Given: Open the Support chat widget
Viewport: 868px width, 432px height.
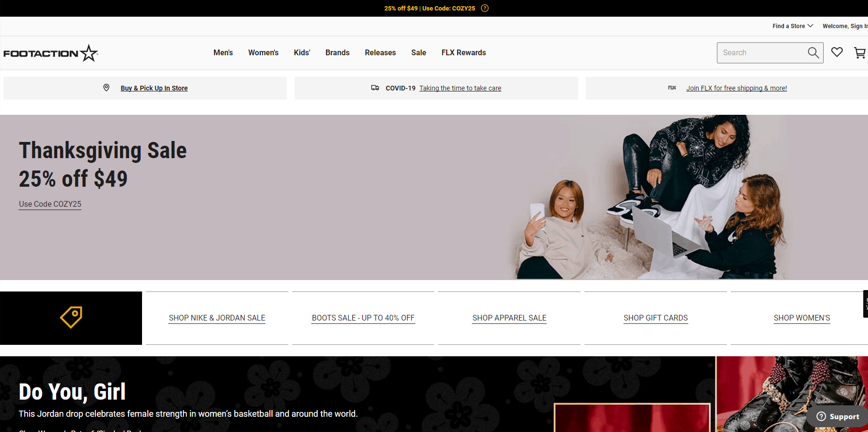Looking at the screenshot, I should tap(838, 416).
